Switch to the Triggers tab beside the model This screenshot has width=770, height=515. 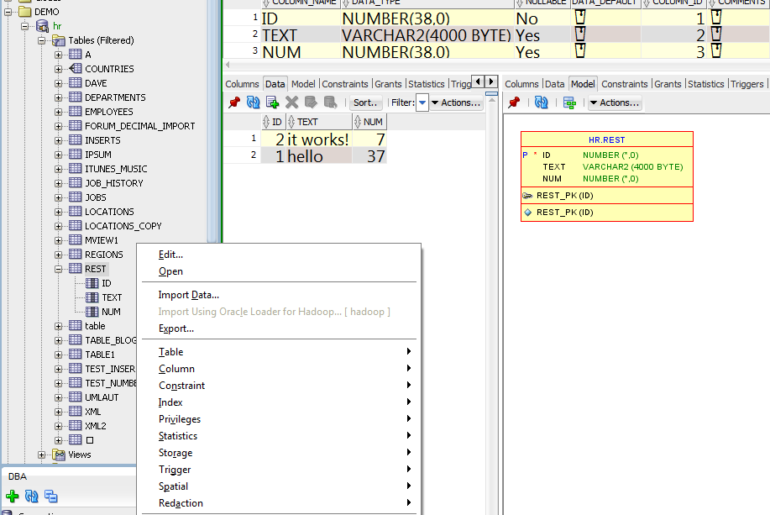tap(747, 84)
